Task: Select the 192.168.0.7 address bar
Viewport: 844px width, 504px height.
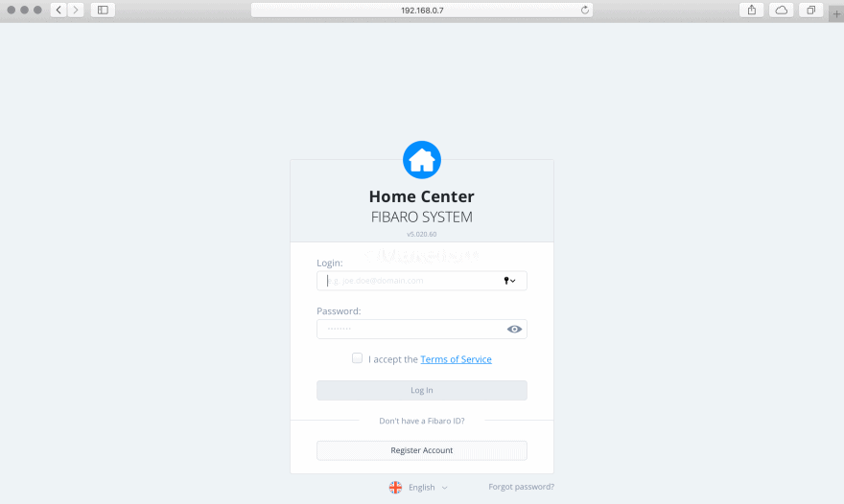Action: point(422,11)
